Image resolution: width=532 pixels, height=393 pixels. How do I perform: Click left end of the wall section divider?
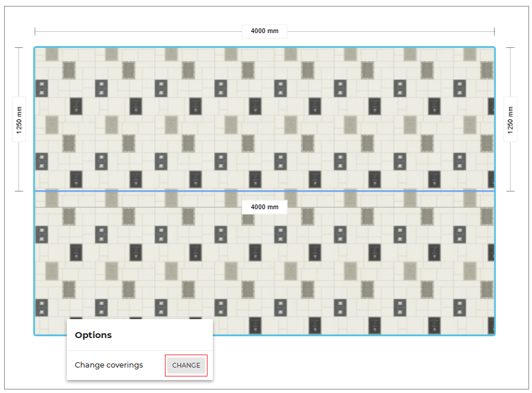(x=35, y=191)
